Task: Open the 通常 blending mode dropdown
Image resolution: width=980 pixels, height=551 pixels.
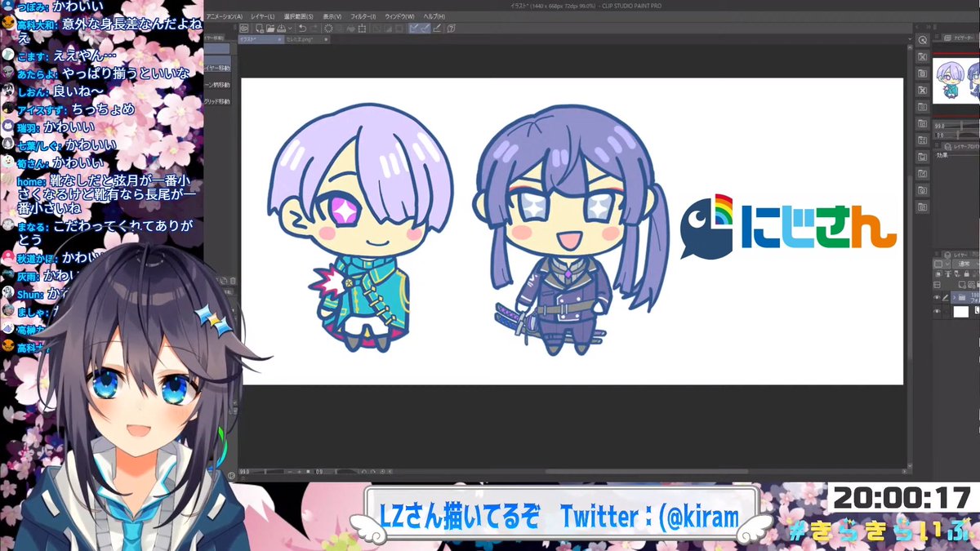Action: click(x=966, y=264)
